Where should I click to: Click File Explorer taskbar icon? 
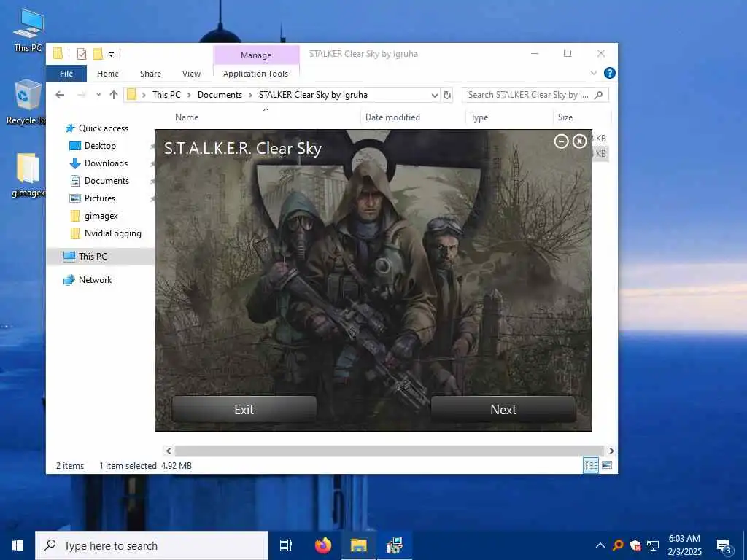pyautogui.click(x=359, y=545)
